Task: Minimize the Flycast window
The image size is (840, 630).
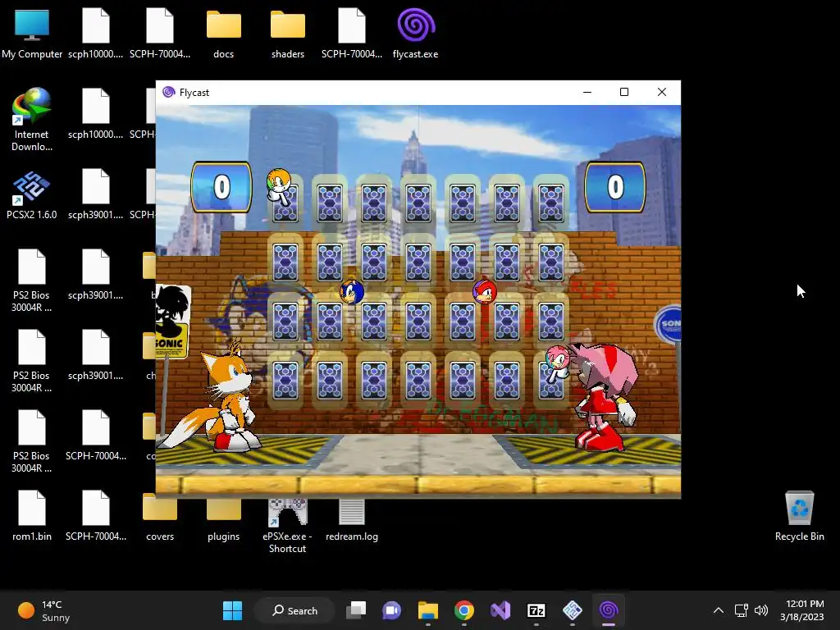Action: [587, 92]
